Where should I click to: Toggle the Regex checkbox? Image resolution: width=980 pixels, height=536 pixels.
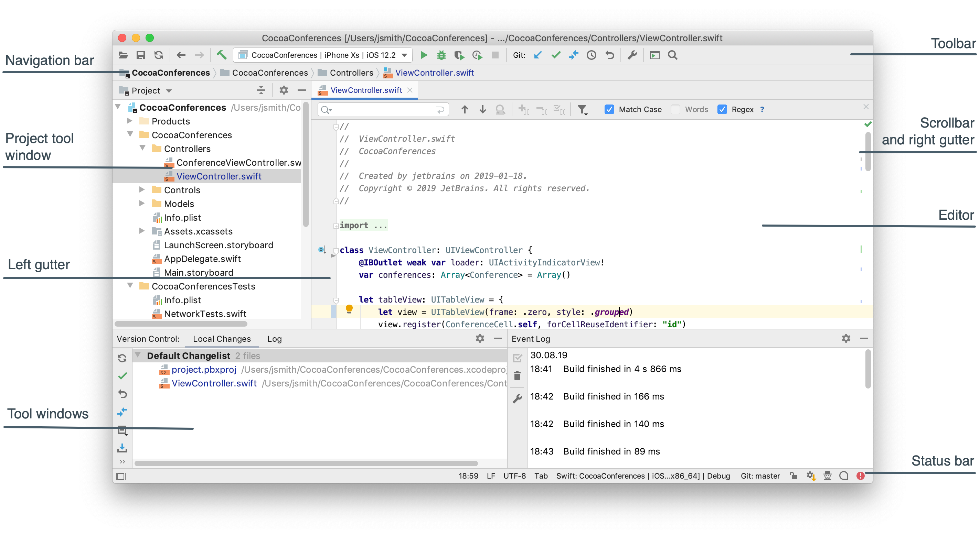pos(722,109)
